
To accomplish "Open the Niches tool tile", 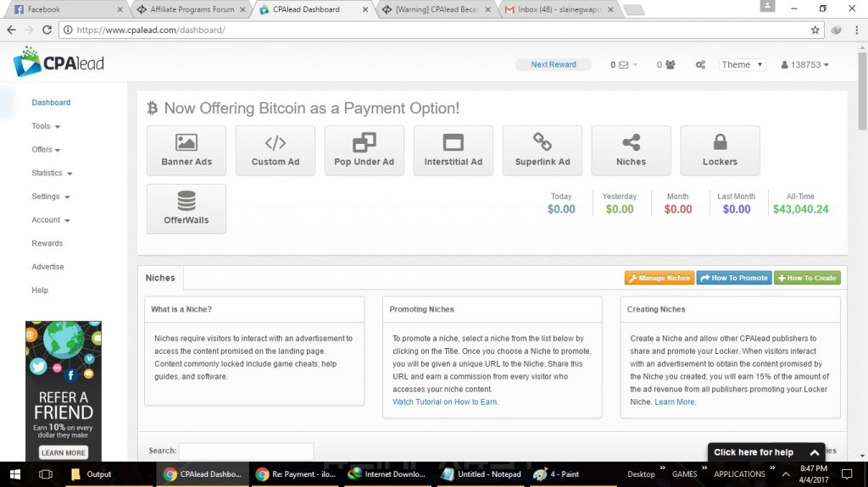I will (631, 151).
